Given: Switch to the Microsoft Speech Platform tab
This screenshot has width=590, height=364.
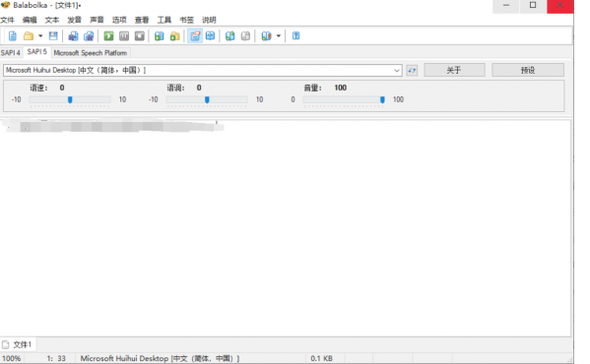Looking at the screenshot, I should point(91,52).
